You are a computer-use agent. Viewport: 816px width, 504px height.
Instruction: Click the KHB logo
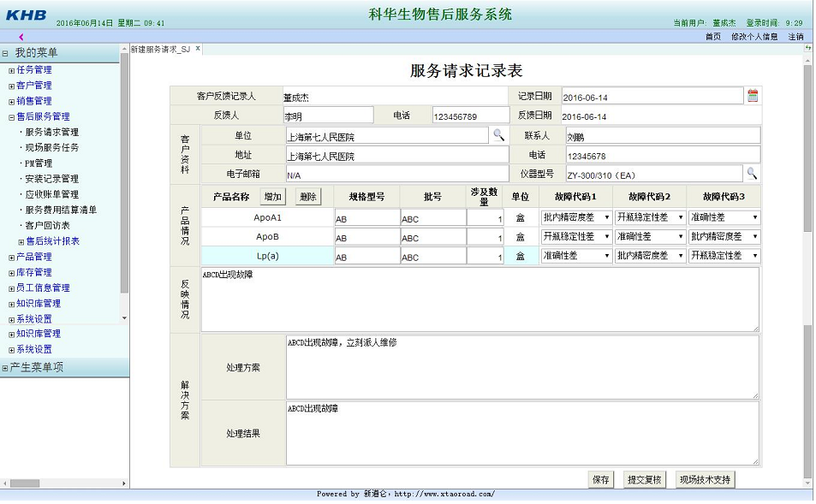point(26,15)
